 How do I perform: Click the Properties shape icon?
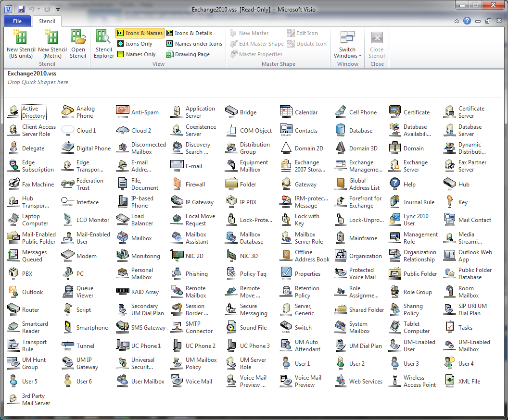point(286,274)
